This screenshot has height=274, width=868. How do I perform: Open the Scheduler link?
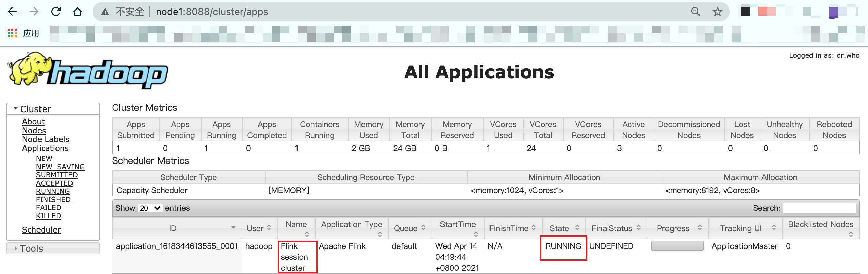click(41, 230)
